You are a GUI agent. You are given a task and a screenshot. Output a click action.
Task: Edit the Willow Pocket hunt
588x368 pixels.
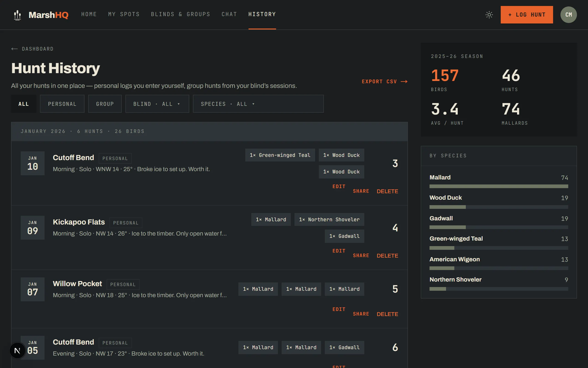(x=339, y=309)
